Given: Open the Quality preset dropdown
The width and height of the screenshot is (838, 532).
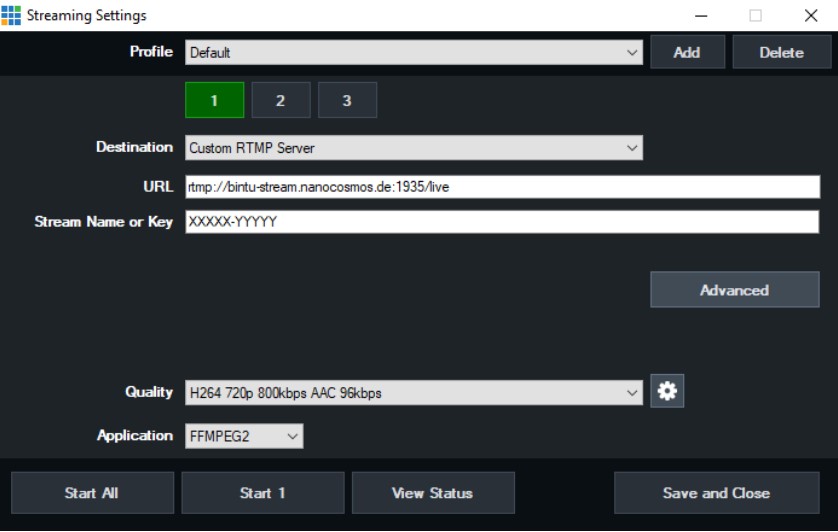Looking at the screenshot, I should (x=413, y=393).
